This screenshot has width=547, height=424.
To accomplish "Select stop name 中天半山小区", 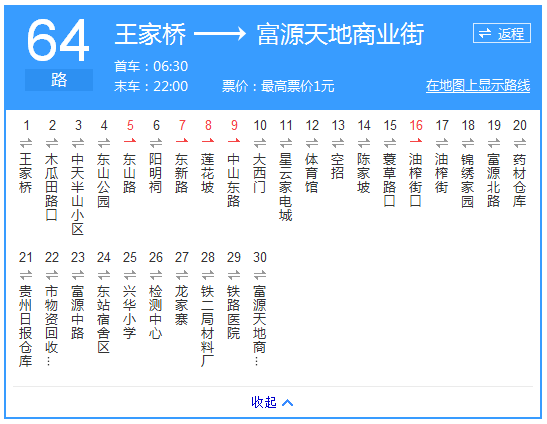I will (78, 194).
